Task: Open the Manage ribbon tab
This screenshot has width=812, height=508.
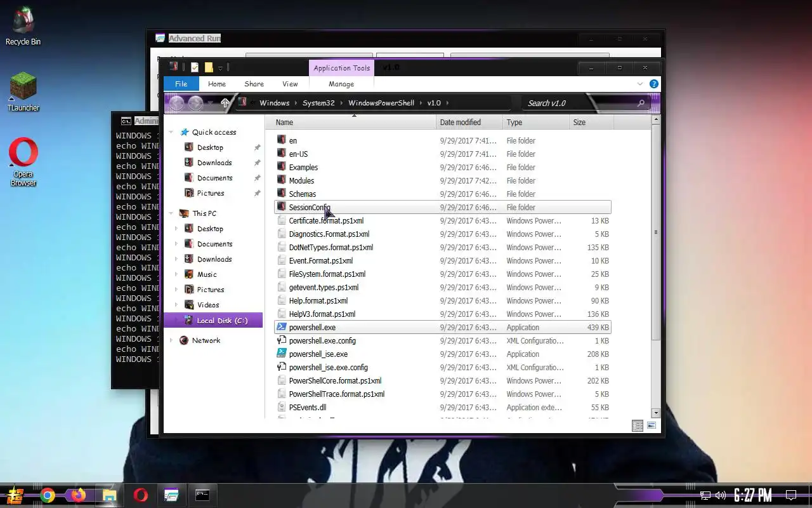Action: pyautogui.click(x=341, y=84)
